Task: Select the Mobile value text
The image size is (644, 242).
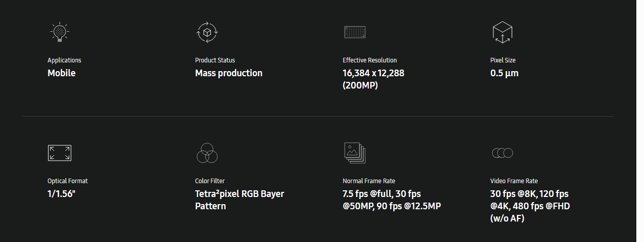Action: pos(61,73)
